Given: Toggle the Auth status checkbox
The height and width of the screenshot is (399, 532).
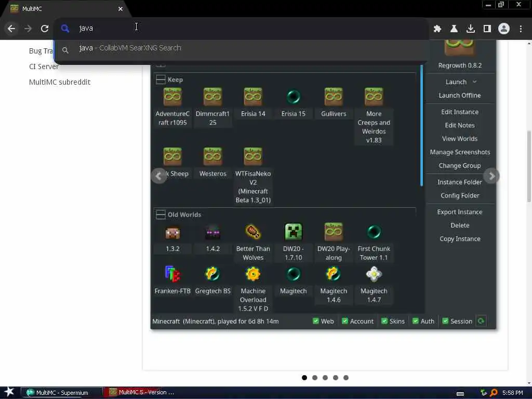Looking at the screenshot, I should (x=415, y=321).
